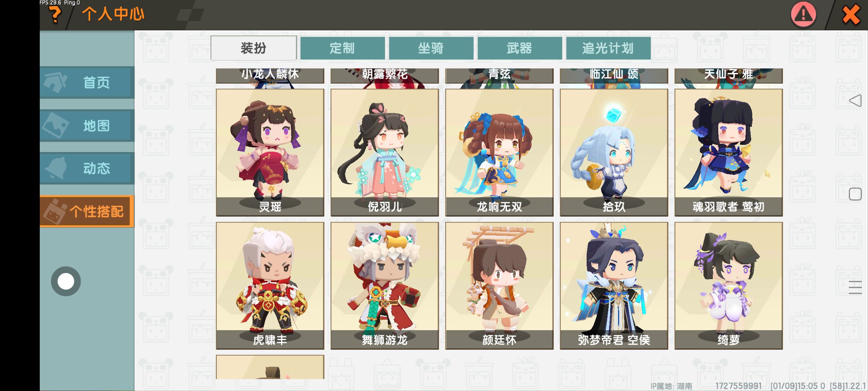Switch to the 追光计划 tab
Image resolution: width=868 pixels, height=391 pixels.
(608, 48)
